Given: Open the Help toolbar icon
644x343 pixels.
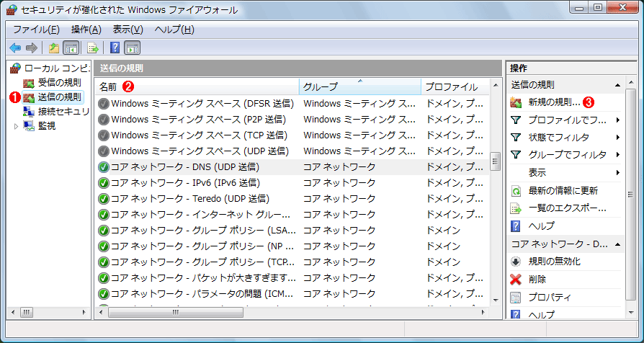Looking at the screenshot, I should (x=115, y=48).
